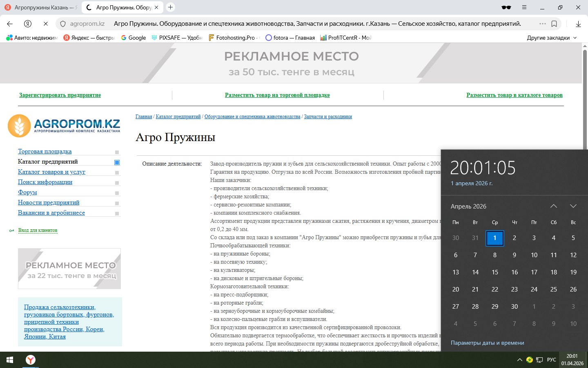Click the bookmark page icon in address bar
The image size is (588, 368).
[x=554, y=24]
